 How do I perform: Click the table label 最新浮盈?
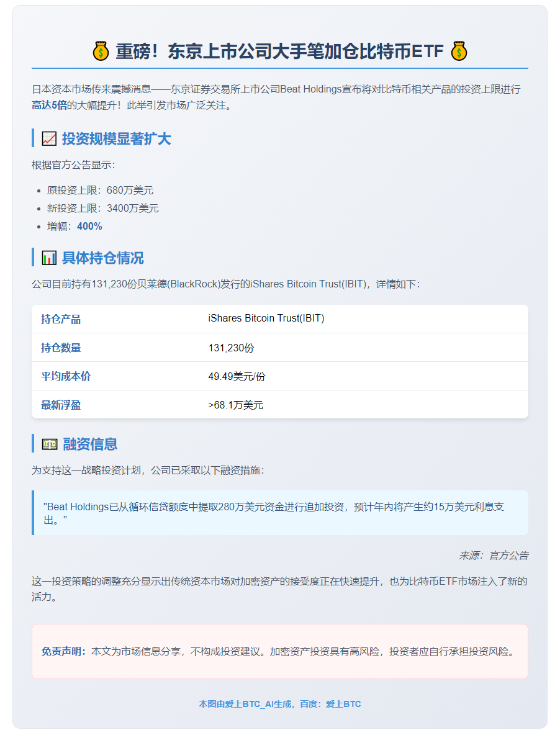click(x=61, y=405)
